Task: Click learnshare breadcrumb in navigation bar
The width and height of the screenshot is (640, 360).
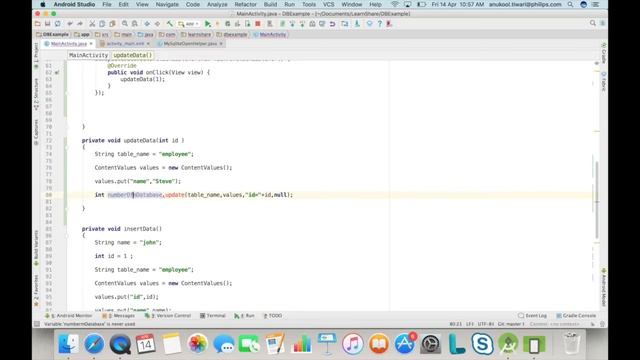Action: 196,34
